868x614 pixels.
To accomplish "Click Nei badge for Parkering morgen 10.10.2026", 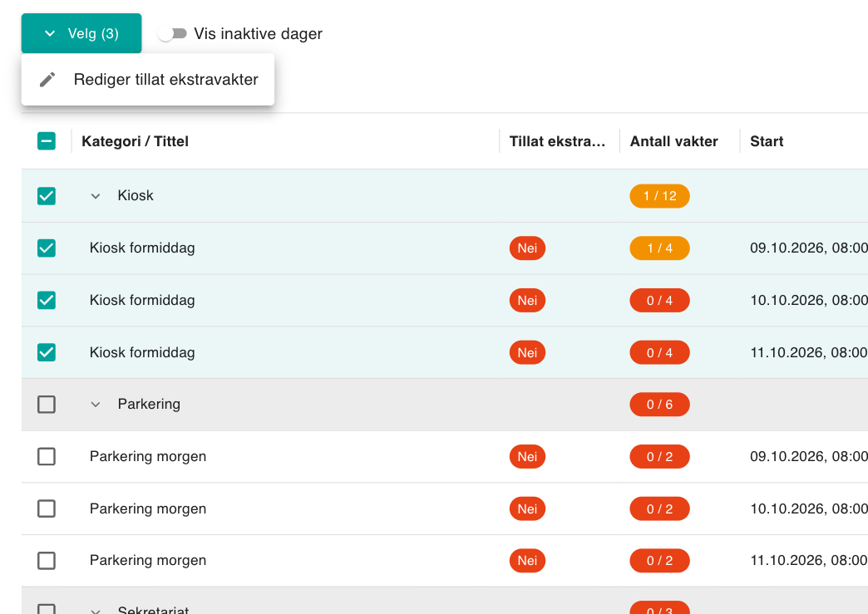I will pyautogui.click(x=528, y=509).
